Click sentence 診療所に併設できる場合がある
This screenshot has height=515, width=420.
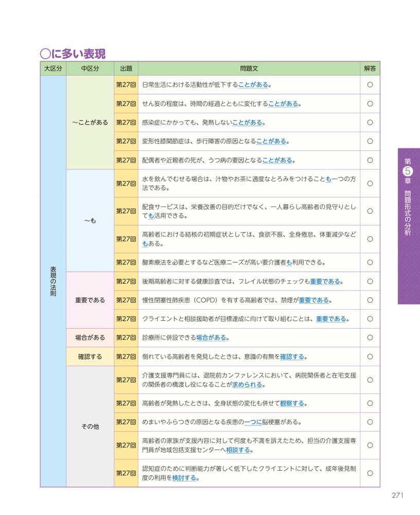click(185, 338)
